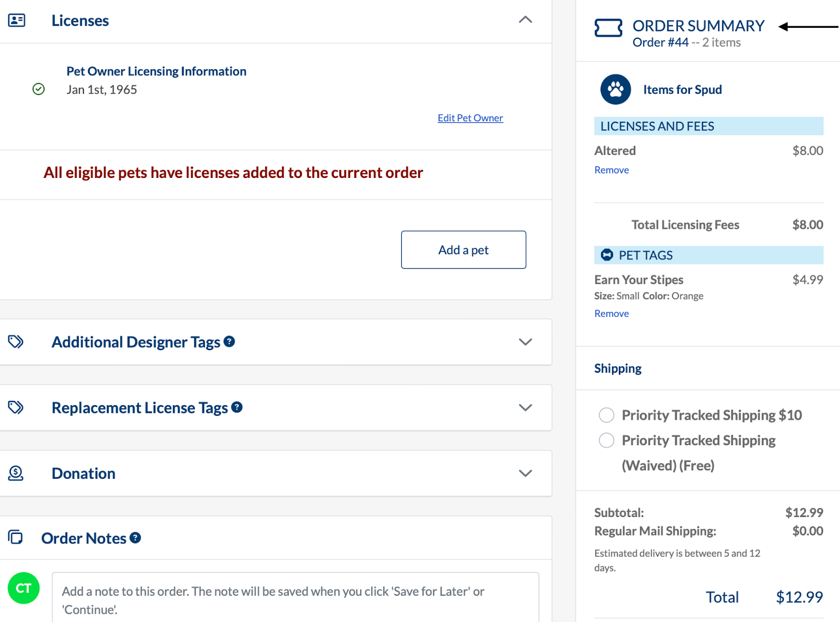Expand the Replacement License Tags section
This screenshot has height=622, width=840.
(526, 407)
